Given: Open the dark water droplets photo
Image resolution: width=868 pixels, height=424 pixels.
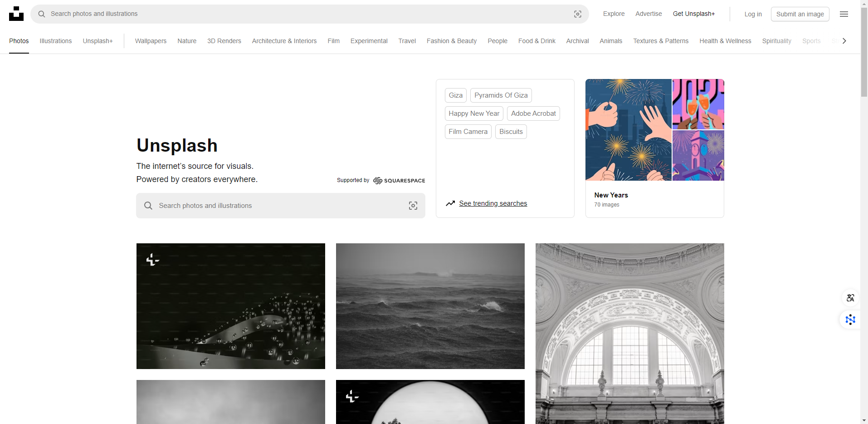Looking at the screenshot, I should 231,306.
